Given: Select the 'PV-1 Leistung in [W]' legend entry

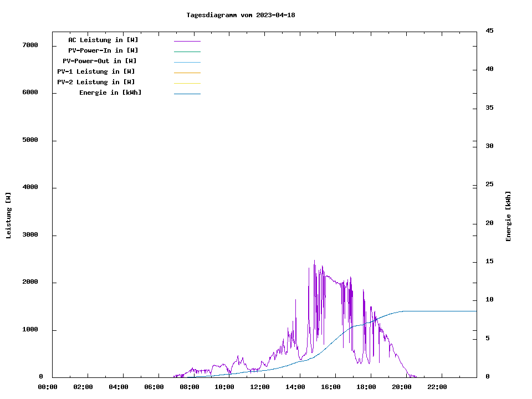Looking at the screenshot, I should pyautogui.click(x=96, y=71).
